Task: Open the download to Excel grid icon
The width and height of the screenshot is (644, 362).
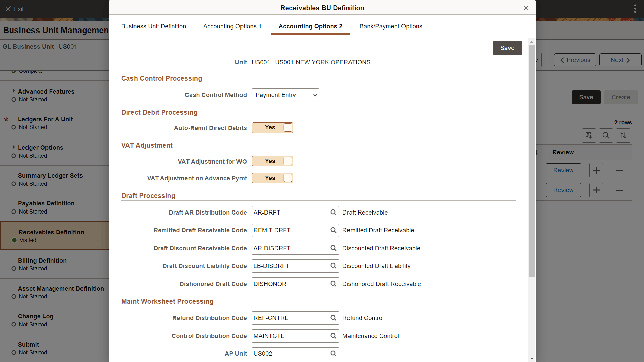Action: (589, 135)
